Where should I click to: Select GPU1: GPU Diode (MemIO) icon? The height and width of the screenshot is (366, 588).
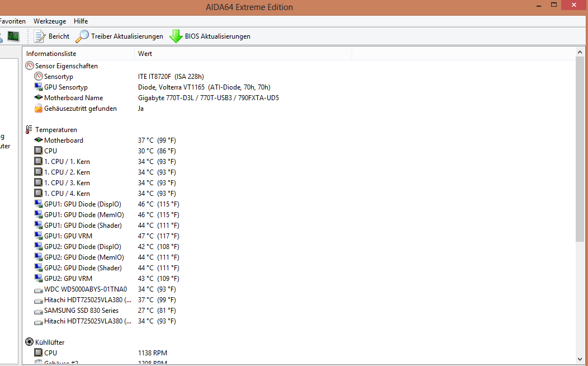[38, 214]
